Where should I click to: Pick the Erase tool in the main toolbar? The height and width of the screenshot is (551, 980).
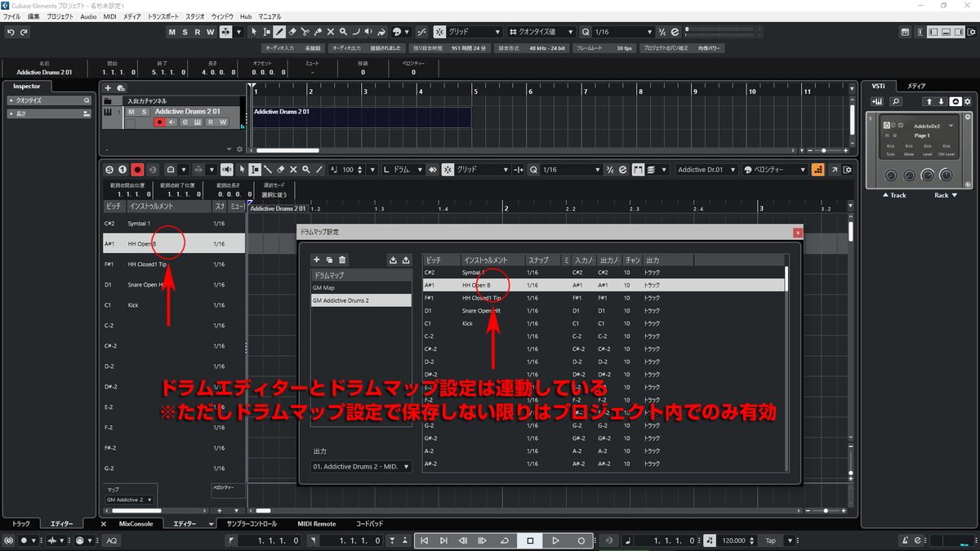click(292, 32)
